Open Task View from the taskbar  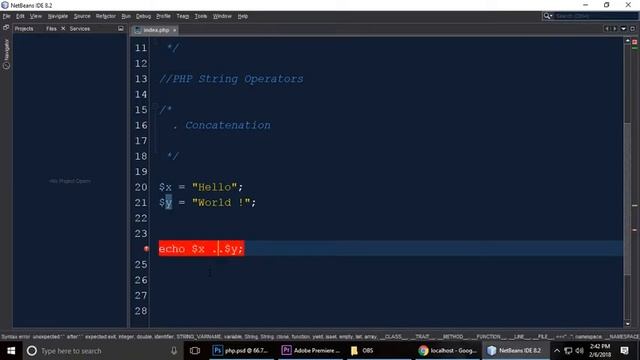(195, 351)
